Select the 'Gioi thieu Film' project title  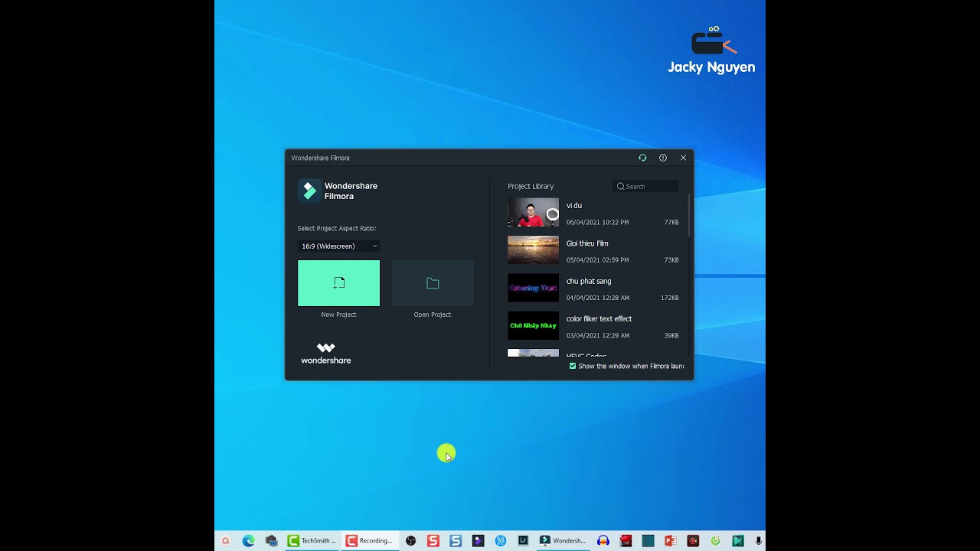[587, 243]
